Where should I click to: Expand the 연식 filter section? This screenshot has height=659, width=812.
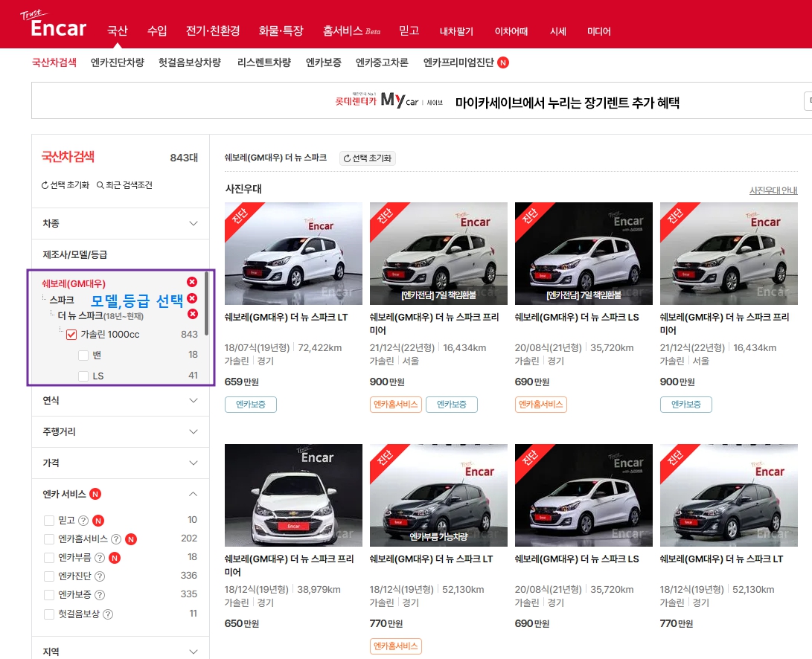[x=120, y=401]
